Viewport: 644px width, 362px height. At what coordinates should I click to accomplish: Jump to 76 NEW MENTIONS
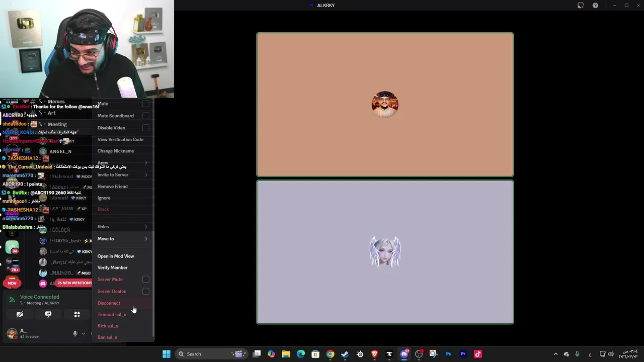click(74, 283)
